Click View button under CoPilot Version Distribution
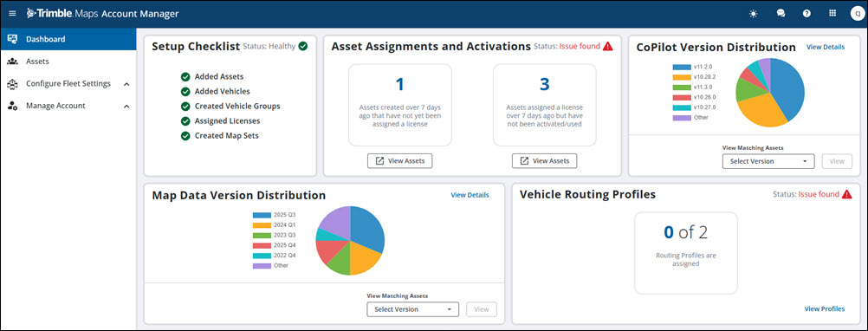The width and height of the screenshot is (868, 331). pos(837,161)
